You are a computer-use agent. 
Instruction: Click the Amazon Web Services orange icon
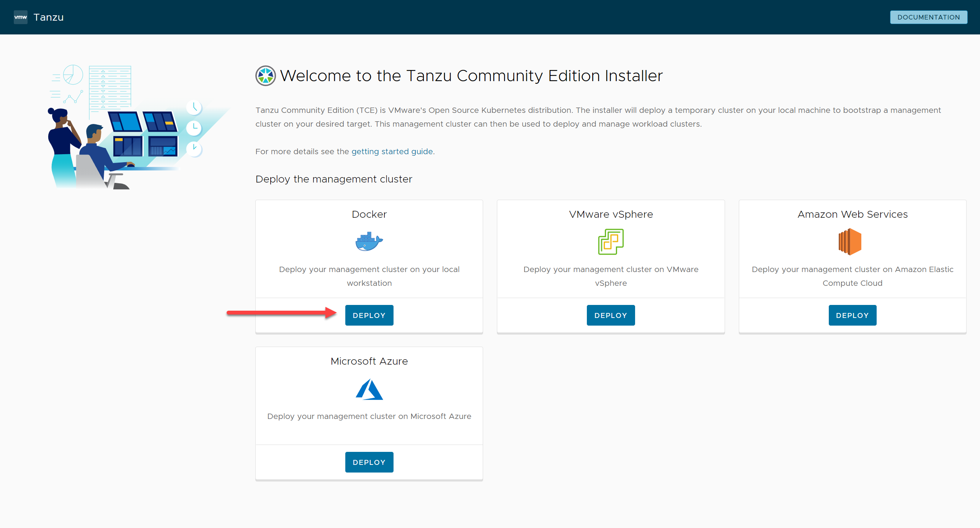coord(850,242)
